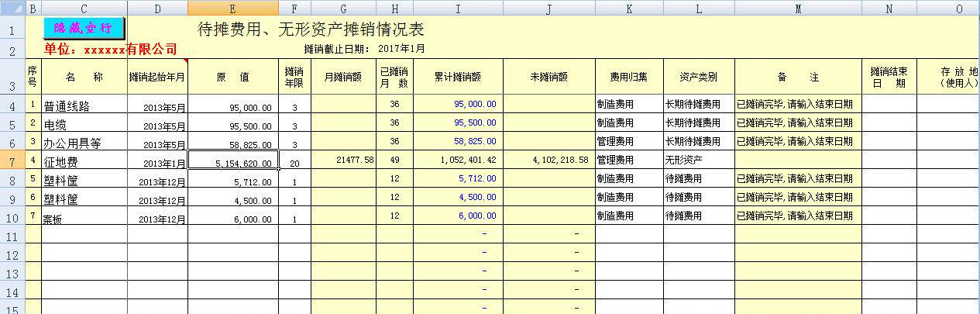Click the 摊销起始年月 heading cell
Viewport: 980px width, 314px height.
pos(157,77)
